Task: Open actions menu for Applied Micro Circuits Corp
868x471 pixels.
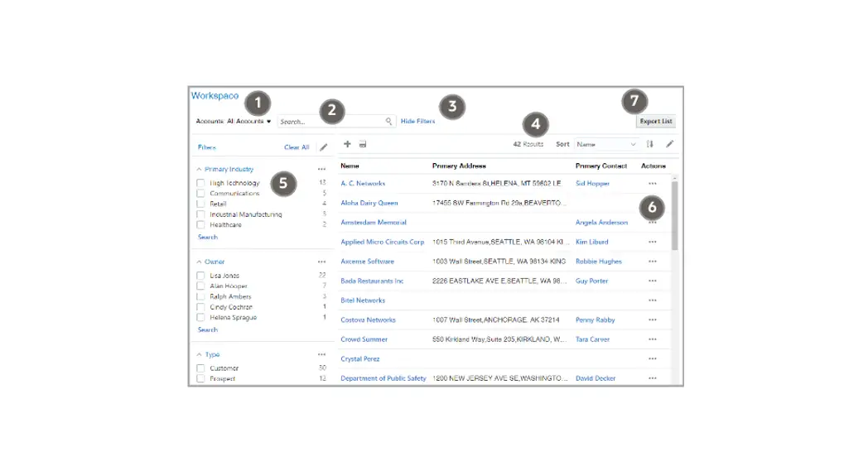Action: click(653, 242)
